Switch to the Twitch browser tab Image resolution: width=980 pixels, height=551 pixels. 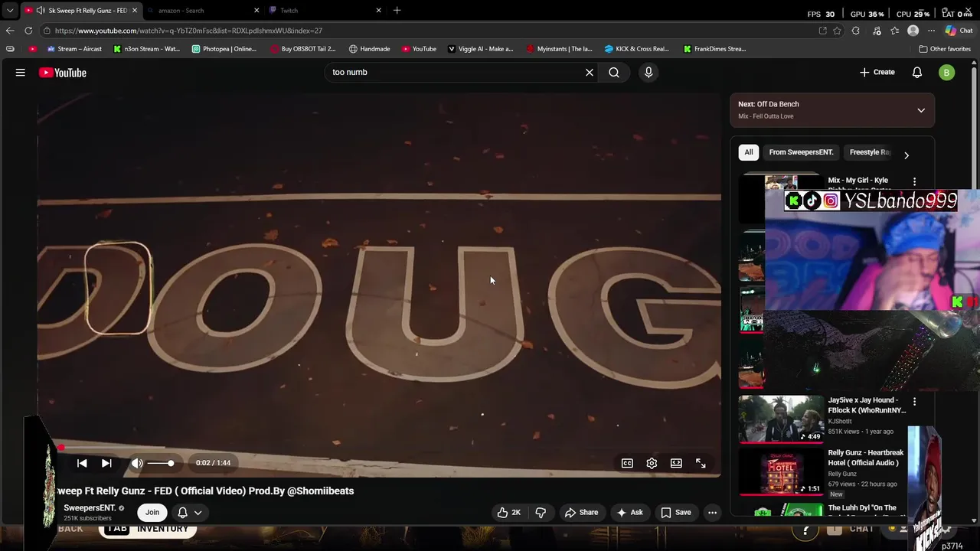point(325,11)
